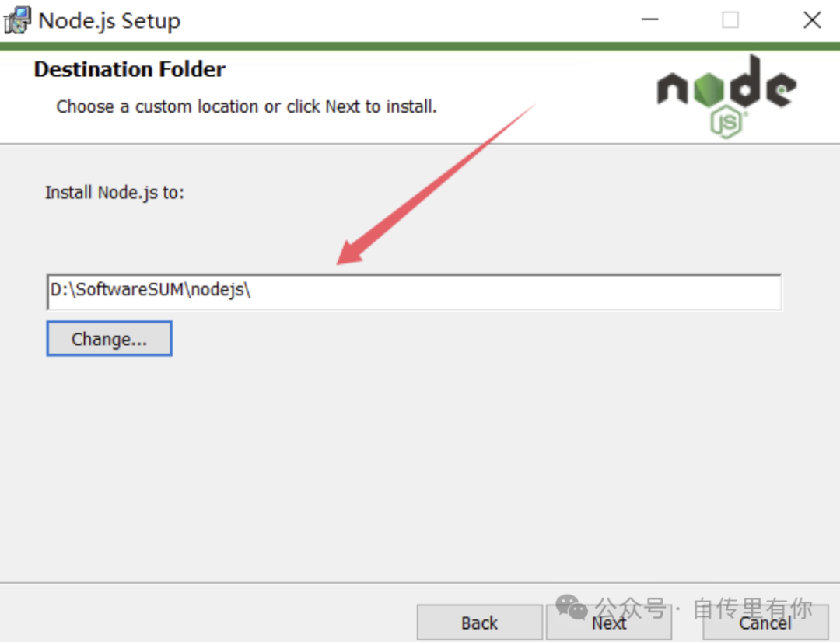Click 'Choose a custom location' instruction text
Screen dimensions: 840x642
247,106
